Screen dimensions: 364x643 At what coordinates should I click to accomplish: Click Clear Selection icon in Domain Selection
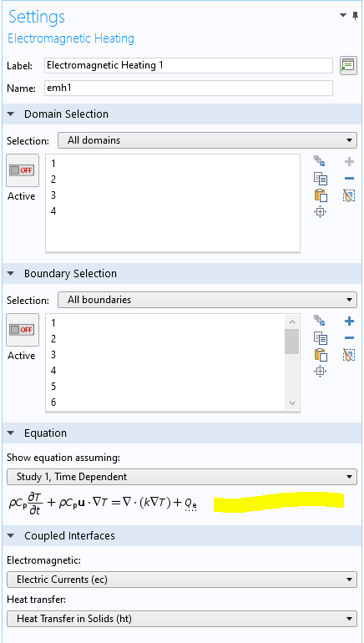pyautogui.click(x=349, y=195)
